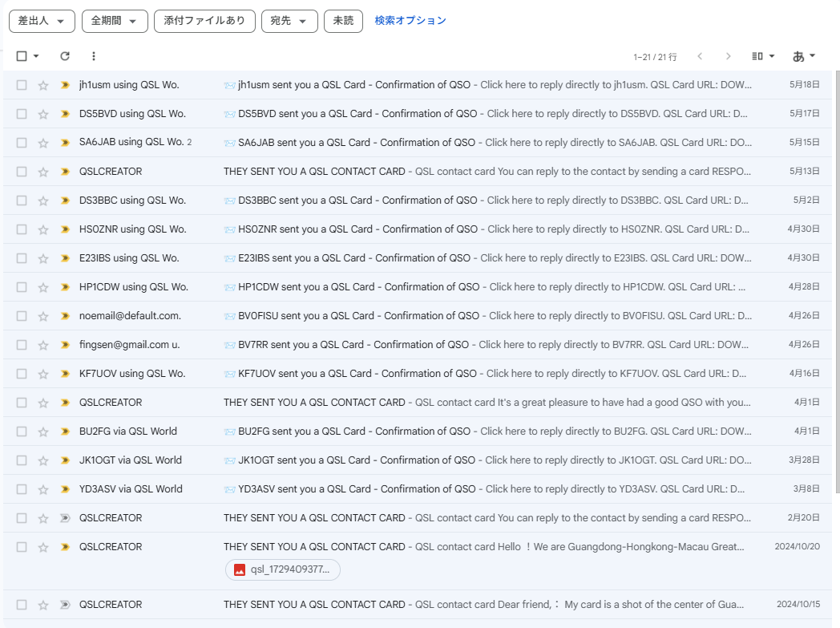Go to the newer messages page arrow
Screen dimensions: 840x628
tap(700, 56)
